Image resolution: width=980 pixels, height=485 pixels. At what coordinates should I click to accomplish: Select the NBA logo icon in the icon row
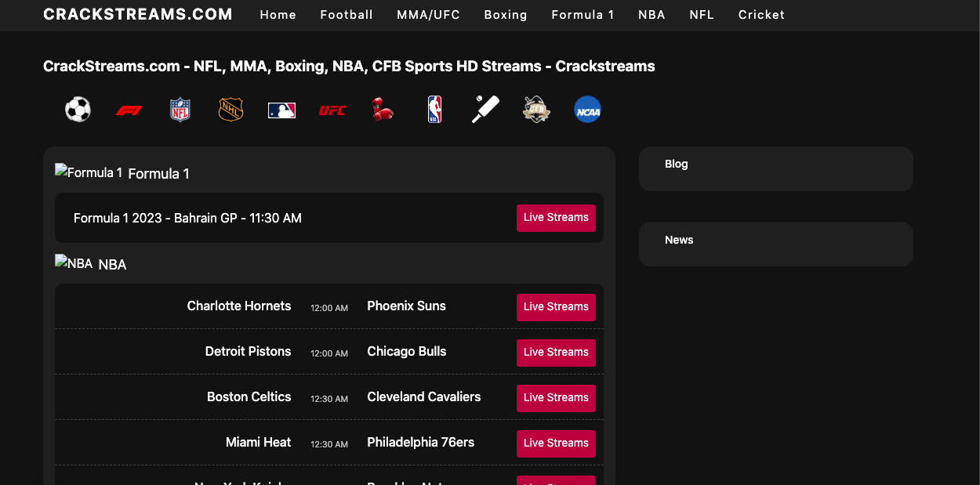434,110
